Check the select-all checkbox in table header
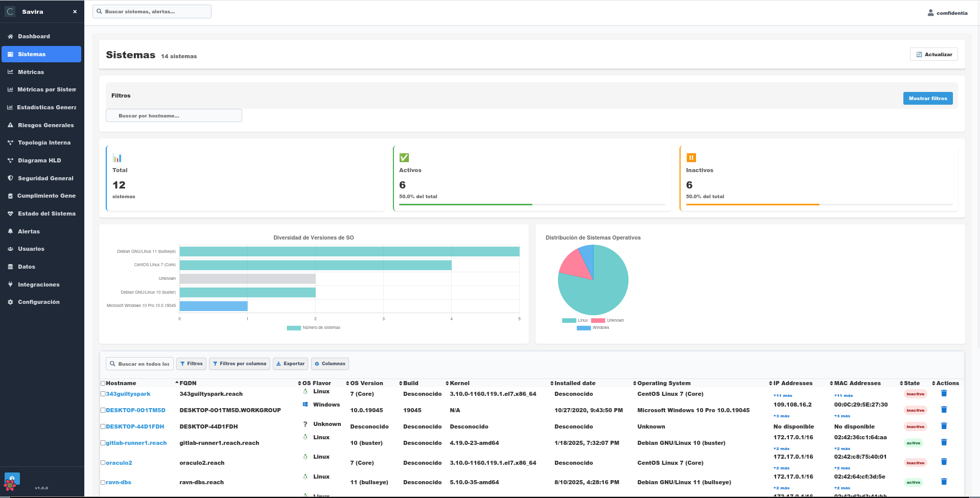The image size is (980, 498). pos(103,383)
